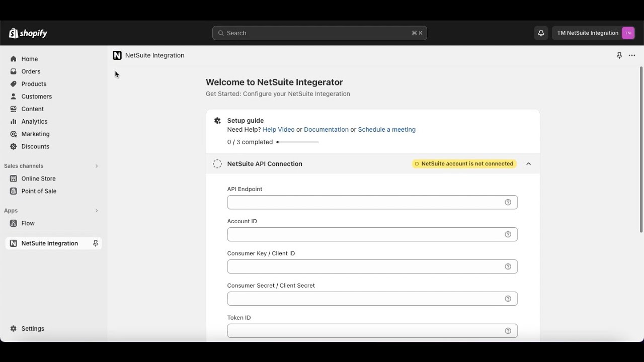Click the API Endpoint help icon

[x=508, y=202]
